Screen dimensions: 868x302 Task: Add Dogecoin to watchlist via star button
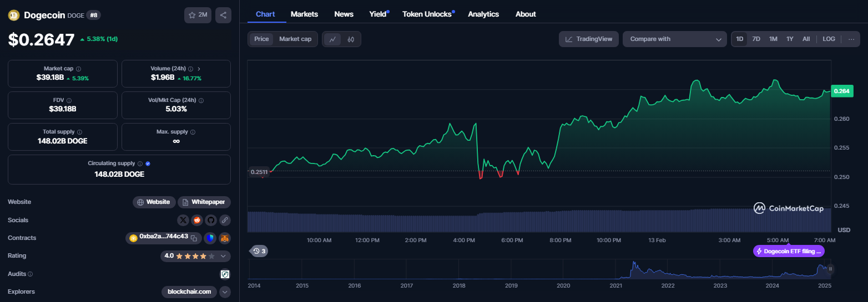pos(198,15)
